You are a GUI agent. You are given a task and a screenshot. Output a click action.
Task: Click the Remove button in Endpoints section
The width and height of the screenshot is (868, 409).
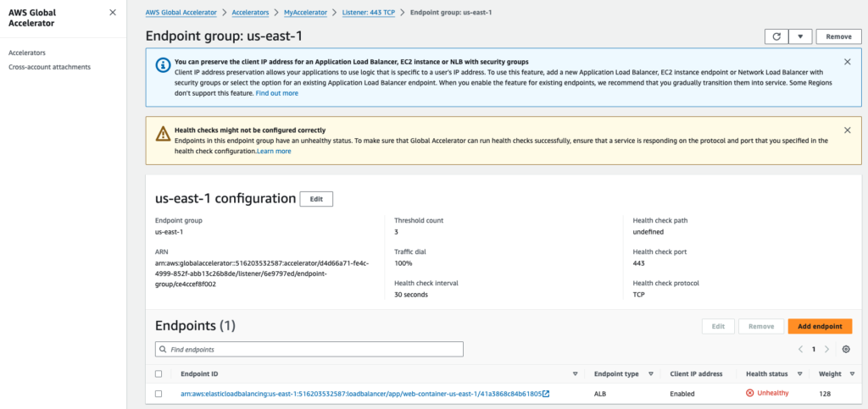pyautogui.click(x=761, y=326)
